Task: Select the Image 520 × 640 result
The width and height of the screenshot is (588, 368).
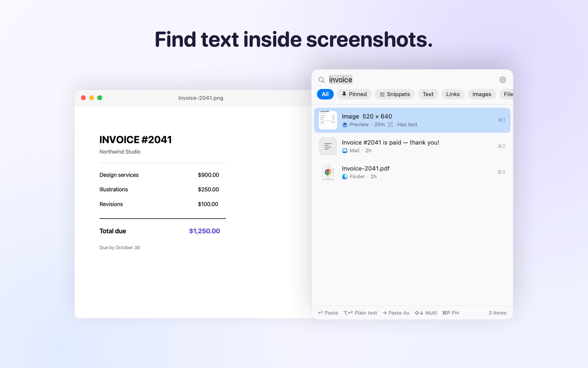Action: (412, 120)
